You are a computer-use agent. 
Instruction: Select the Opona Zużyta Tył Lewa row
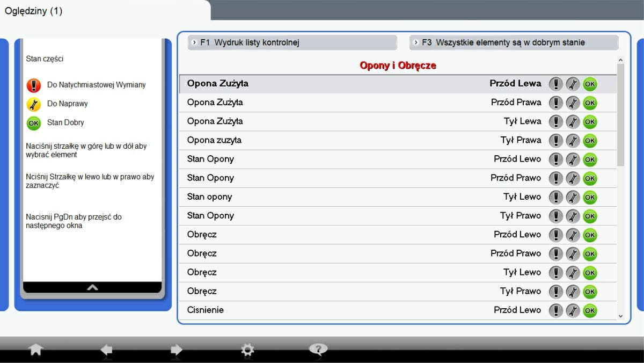click(398, 121)
